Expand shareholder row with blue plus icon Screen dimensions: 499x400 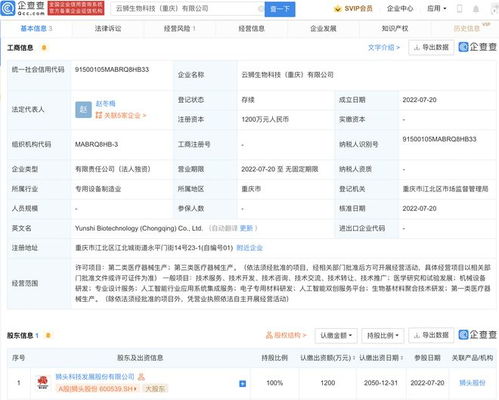tap(243, 384)
